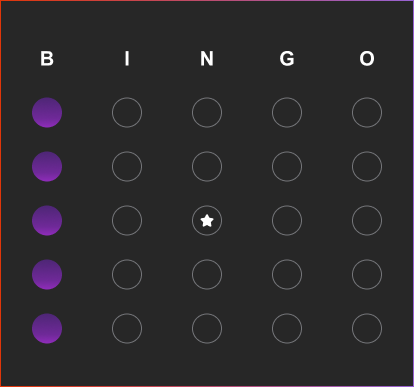Select the circle directly above the star

(207, 167)
